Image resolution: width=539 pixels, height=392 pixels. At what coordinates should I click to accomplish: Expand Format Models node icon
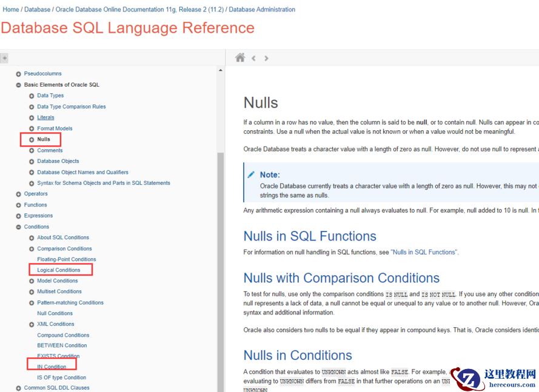point(32,128)
